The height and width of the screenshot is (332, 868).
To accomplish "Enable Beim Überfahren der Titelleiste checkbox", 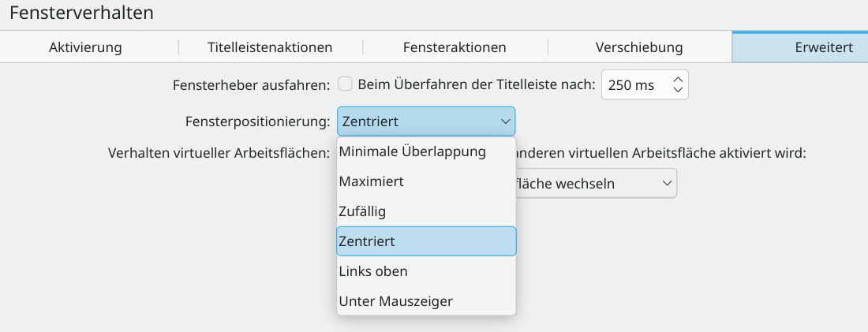I will click(x=345, y=84).
